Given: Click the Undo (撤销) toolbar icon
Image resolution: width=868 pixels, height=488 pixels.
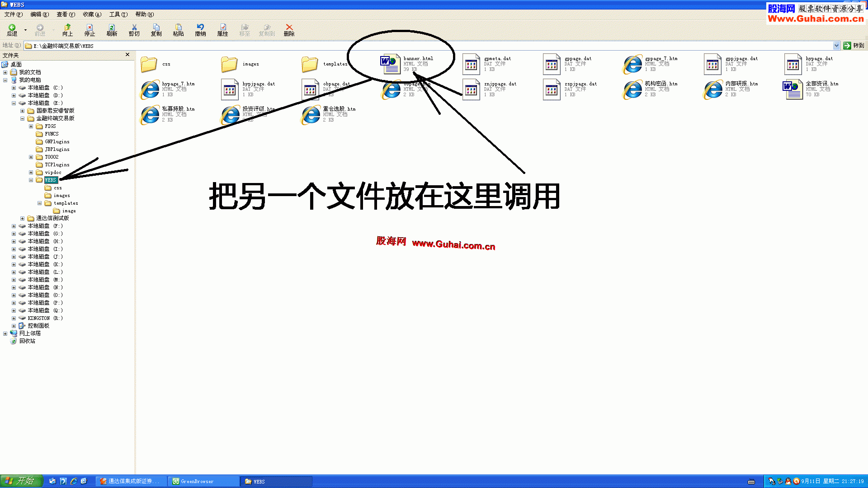Looking at the screenshot, I should point(200,30).
